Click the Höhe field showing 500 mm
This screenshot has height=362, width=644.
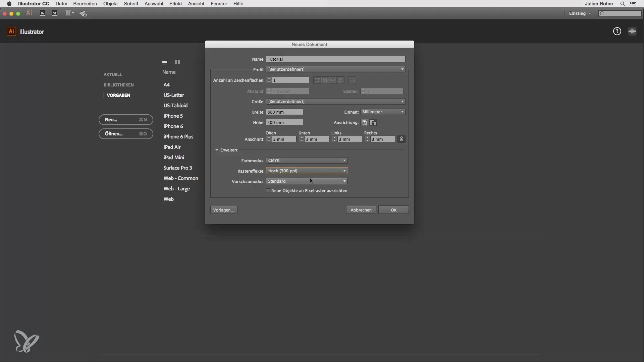[284, 122]
